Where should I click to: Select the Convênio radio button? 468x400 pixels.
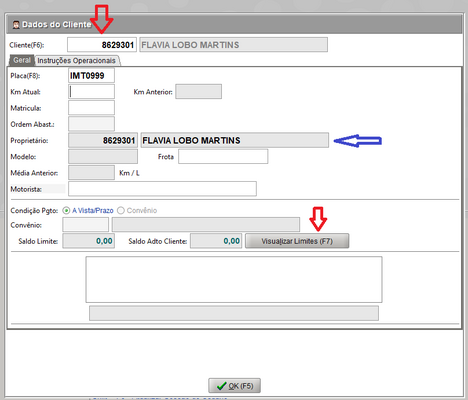click(x=121, y=210)
